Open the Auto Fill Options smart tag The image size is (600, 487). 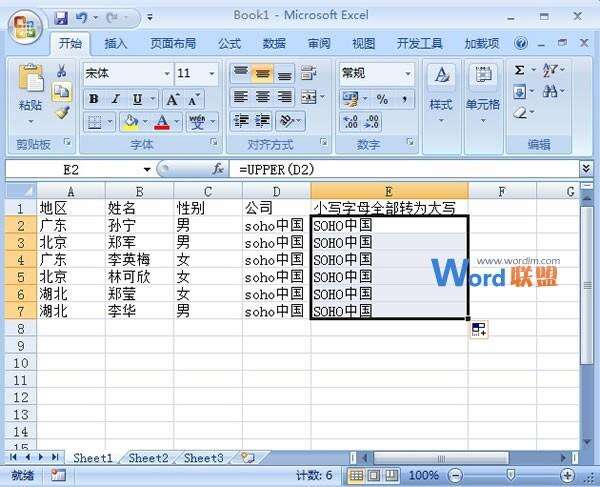tap(479, 329)
